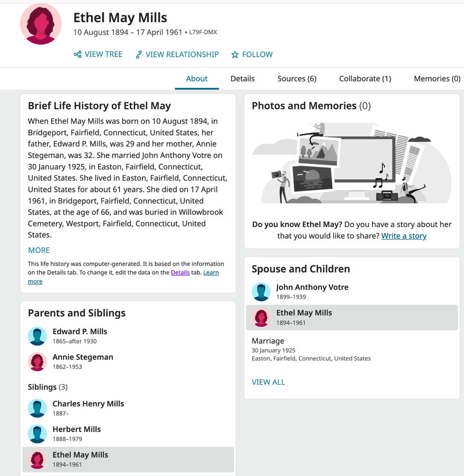Click the View Tree icon
The height and width of the screenshot is (476, 464).
point(78,55)
